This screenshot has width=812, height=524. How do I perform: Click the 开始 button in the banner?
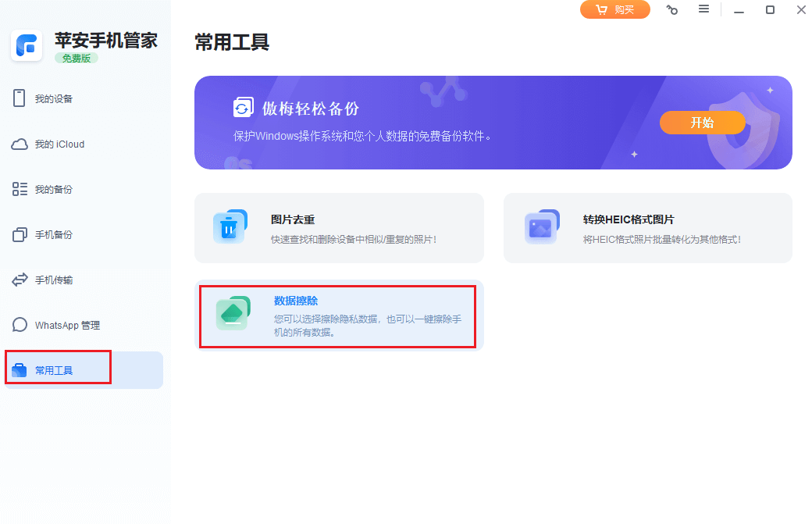[702, 123]
